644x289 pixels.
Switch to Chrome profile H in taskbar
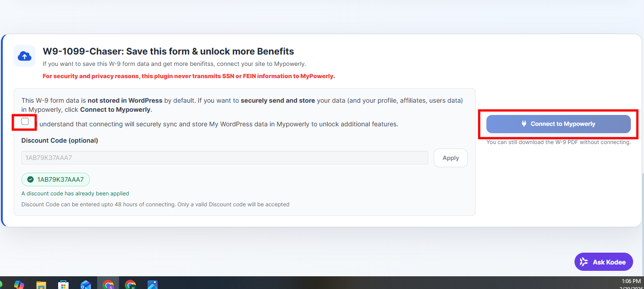(130, 285)
